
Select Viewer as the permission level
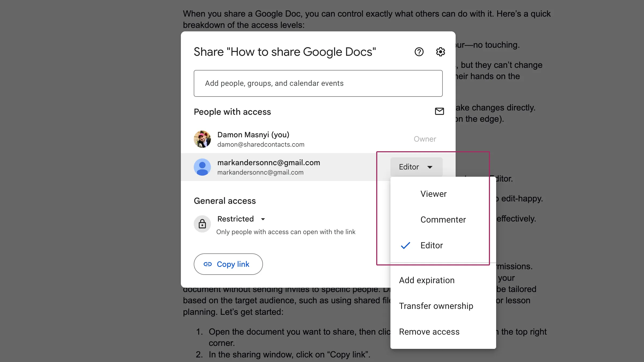(x=433, y=194)
